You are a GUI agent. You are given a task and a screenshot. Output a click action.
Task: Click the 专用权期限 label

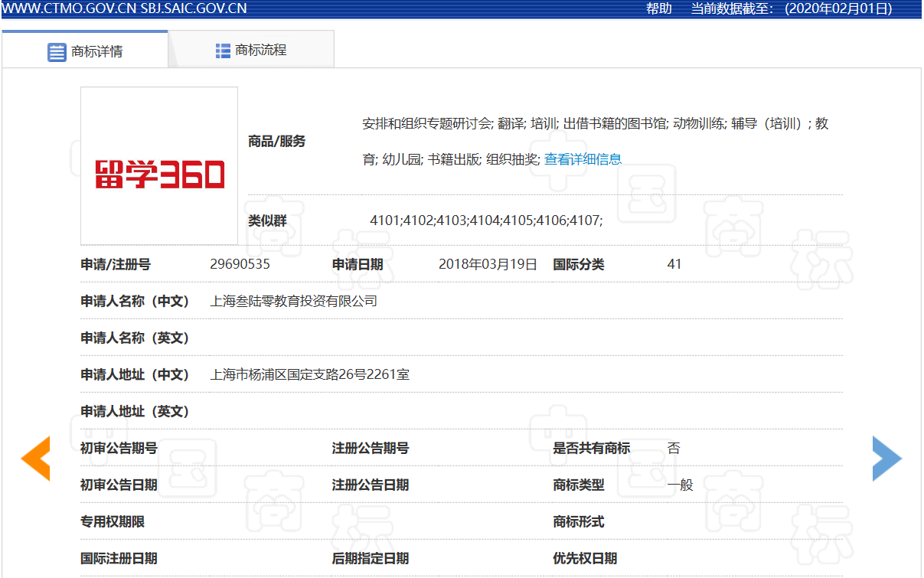coord(113,521)
